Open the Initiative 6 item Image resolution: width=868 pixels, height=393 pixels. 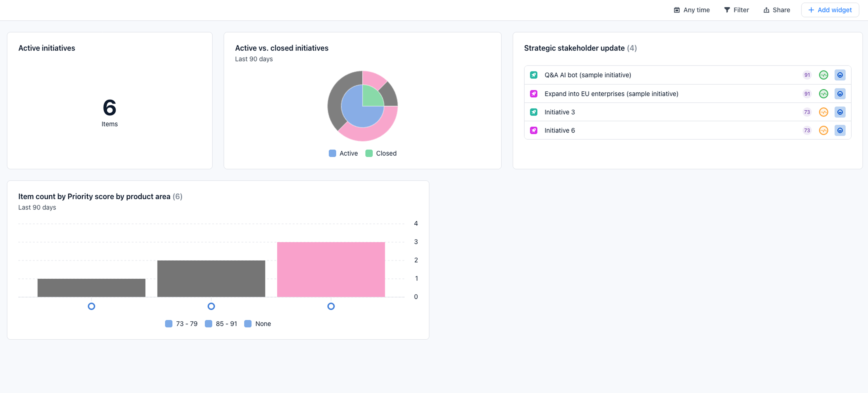[559, 131]
